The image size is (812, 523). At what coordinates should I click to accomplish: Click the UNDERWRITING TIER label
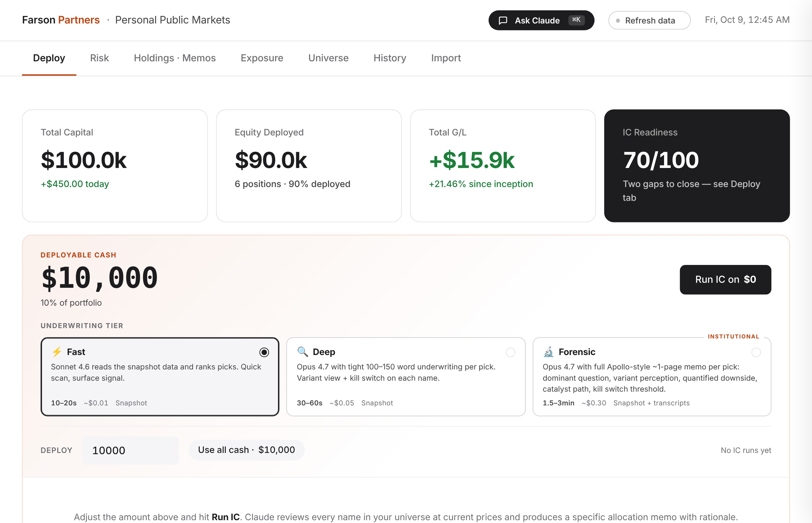click(82, 326)
